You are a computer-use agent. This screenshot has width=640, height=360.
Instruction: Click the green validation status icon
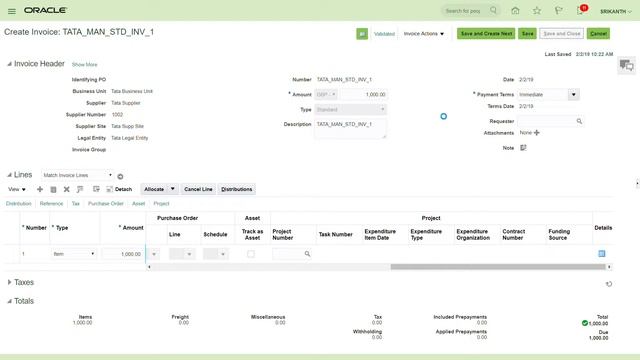[x=362, y=34]
